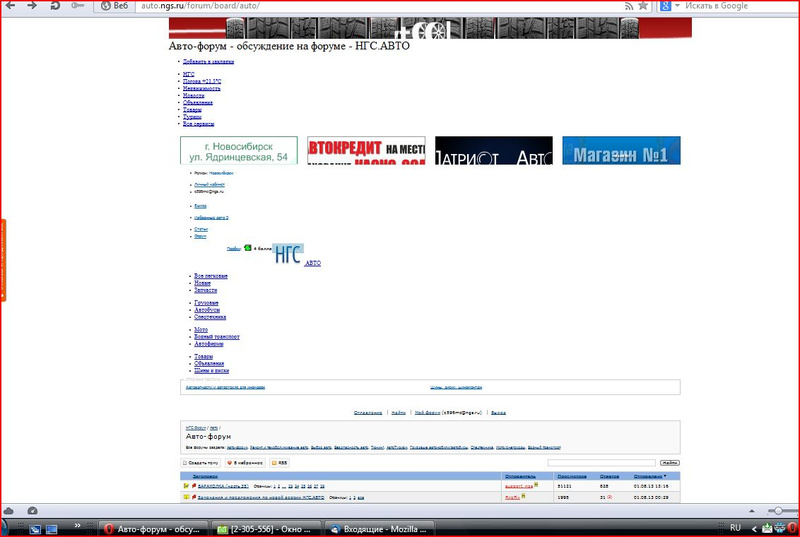Click the 'Найти' button beside forum search
The height and width of the screenshot is (537, 800).
pos(670,463)
